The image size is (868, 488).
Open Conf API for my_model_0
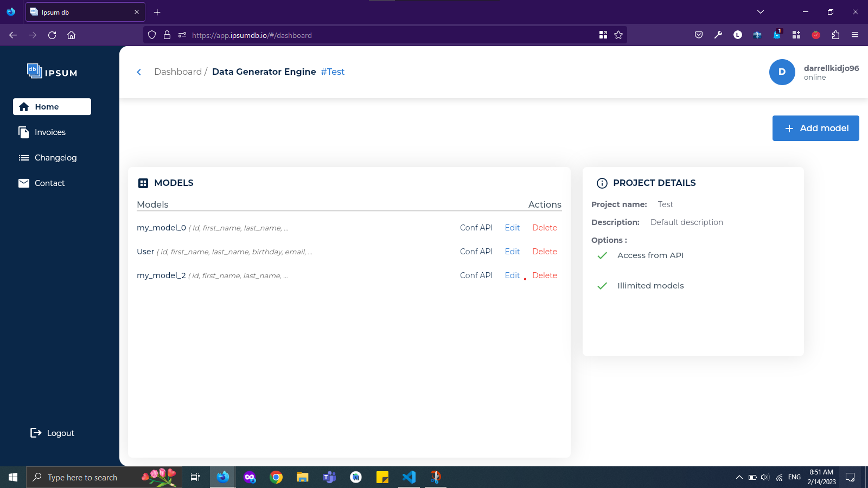476,228
